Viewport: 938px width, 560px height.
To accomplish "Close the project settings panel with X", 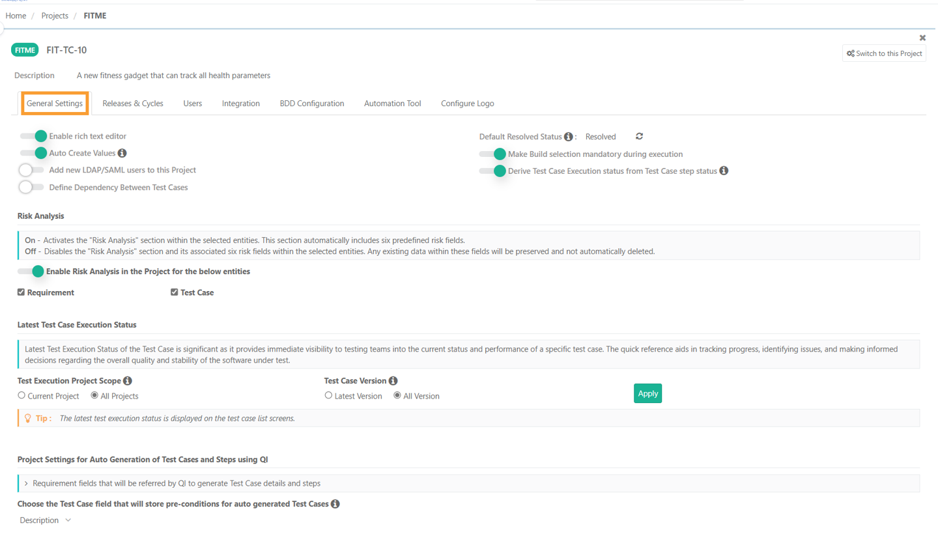I will 922,38.
